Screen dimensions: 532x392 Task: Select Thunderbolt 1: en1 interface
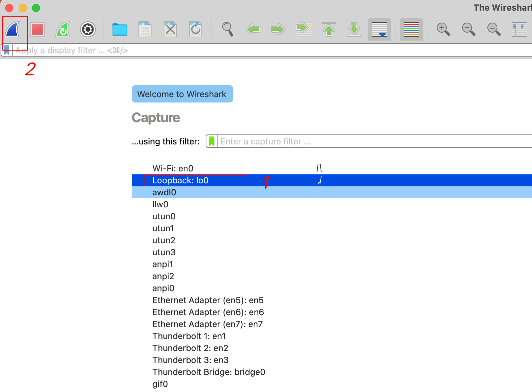332,336
